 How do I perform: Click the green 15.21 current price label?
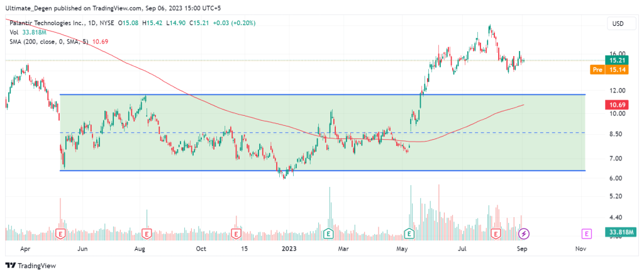[x=617, y=60]
